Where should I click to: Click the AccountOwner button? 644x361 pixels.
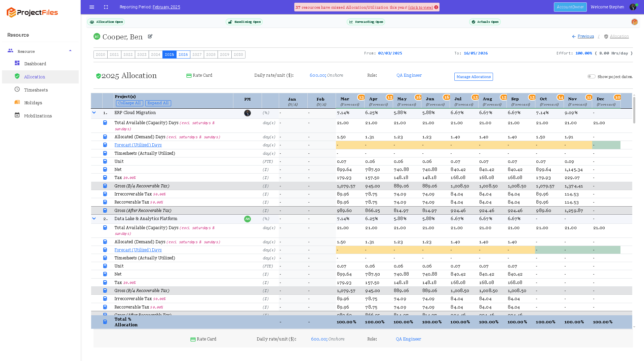pos(570,7)
